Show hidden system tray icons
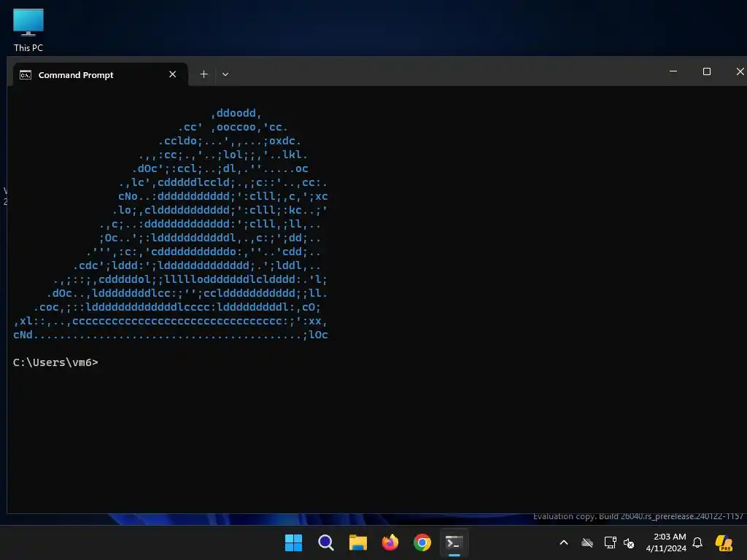 (564, 542)
